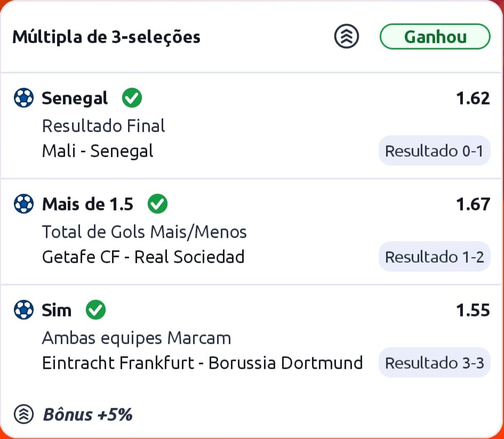Click the Resultado 3-3 score badge

coord(434,363)
